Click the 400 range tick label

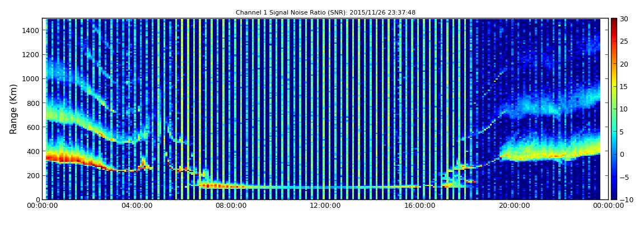coord(34,152)
